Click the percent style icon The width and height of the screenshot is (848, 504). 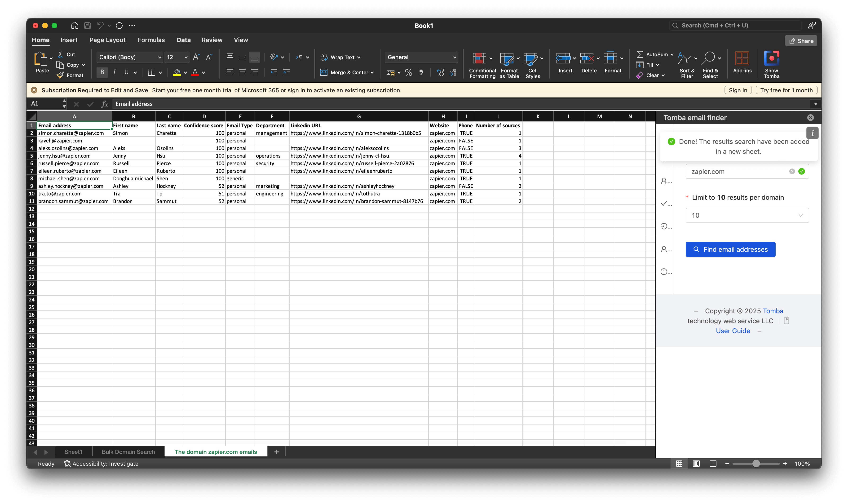click(409, 72)
